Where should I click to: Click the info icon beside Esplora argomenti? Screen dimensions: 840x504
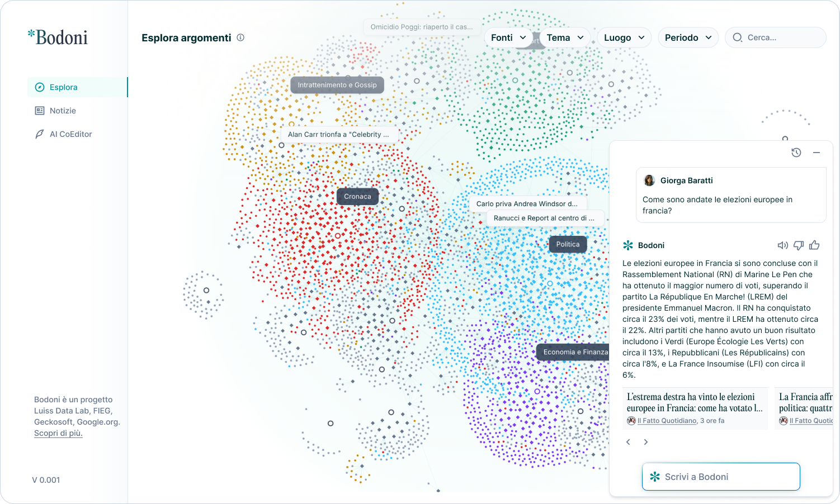240,37
